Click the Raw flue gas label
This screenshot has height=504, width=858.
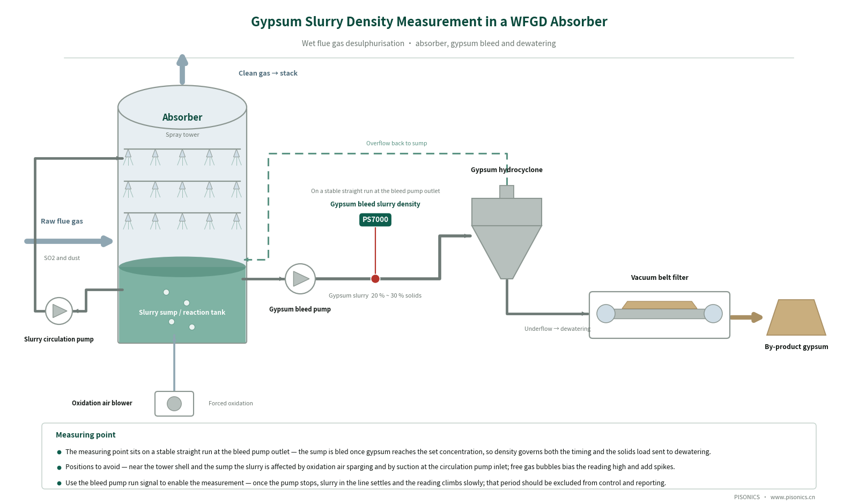[x=62, y=221]
